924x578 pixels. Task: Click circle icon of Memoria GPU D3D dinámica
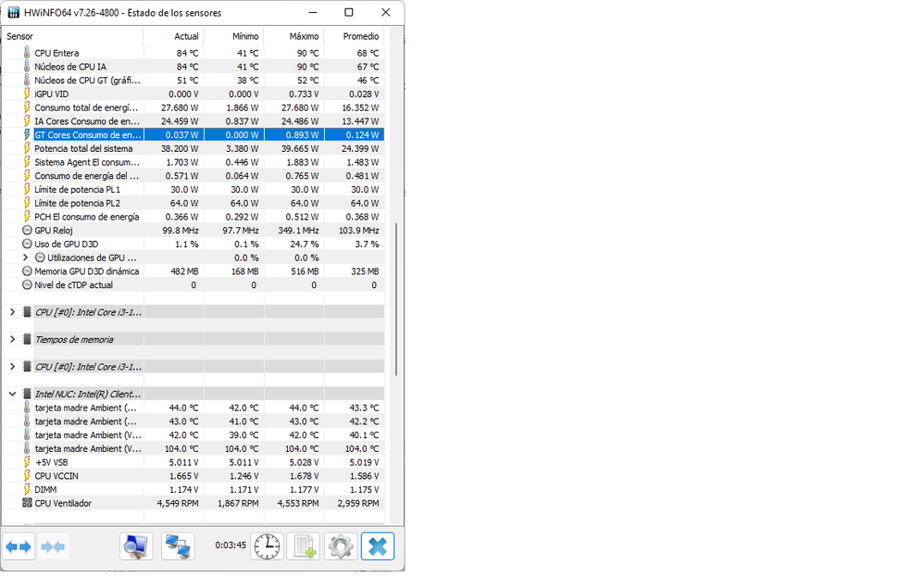point(27,270)
